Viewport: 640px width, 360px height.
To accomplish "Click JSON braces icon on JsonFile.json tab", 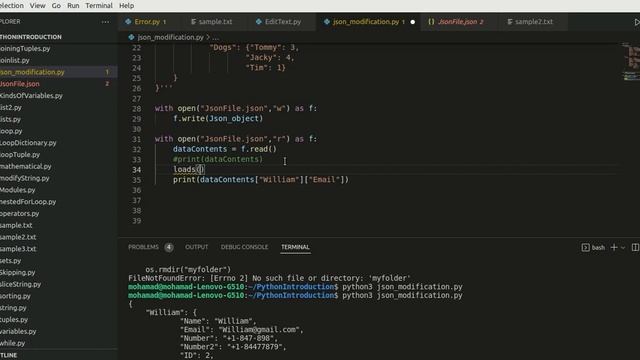I will click(x=431, y=22).
